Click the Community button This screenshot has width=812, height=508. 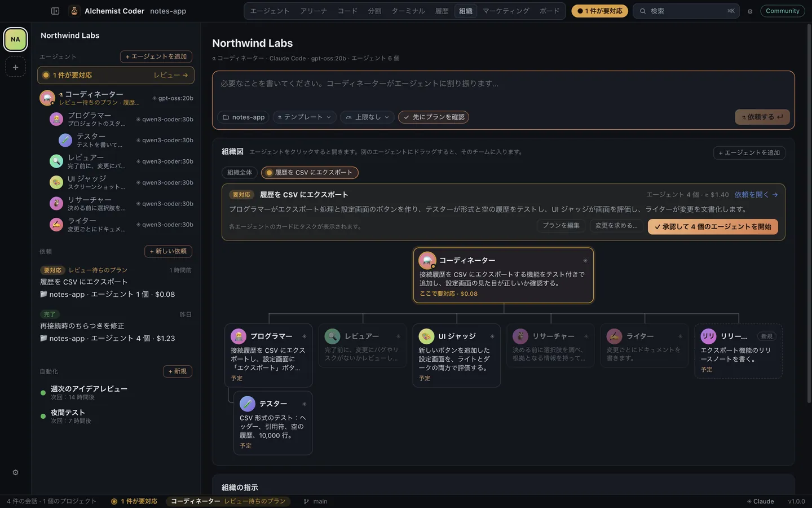point(782,11)
